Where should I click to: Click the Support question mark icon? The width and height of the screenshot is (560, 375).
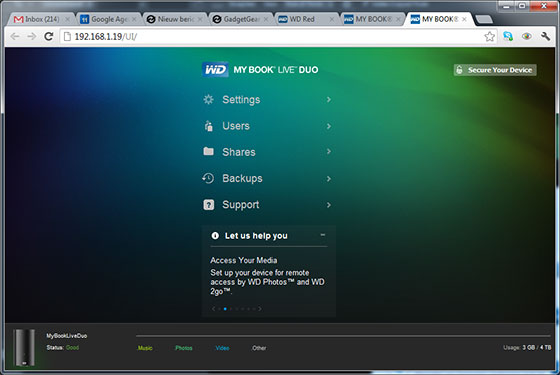pos(209,205)
